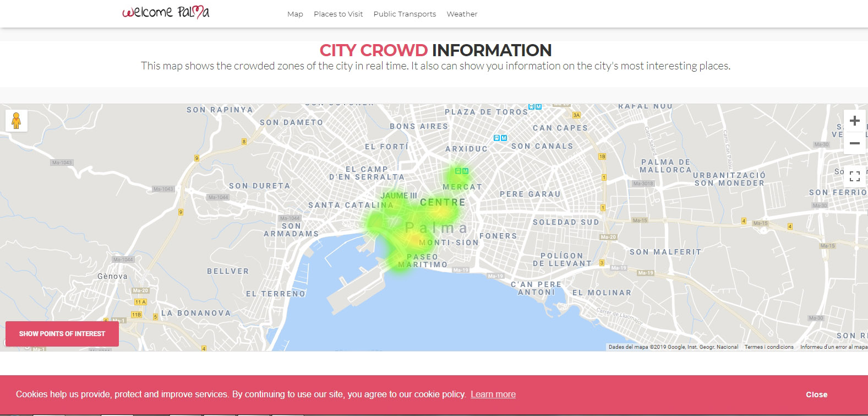Screen dimensions: 868x416
Task: Click the MERCAT label
Action: (x=462, y=187)
